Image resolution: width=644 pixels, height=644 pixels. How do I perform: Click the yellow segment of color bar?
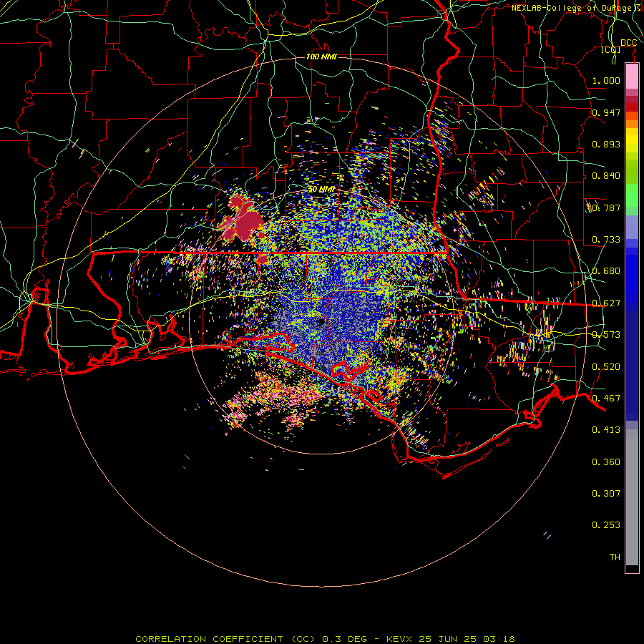[632, 140]
